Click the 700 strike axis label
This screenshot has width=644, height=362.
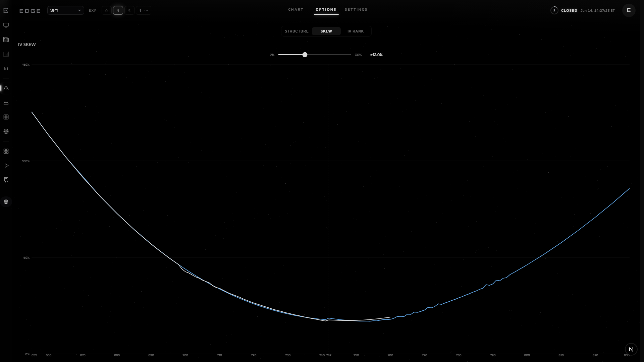(x=185, y=355)
